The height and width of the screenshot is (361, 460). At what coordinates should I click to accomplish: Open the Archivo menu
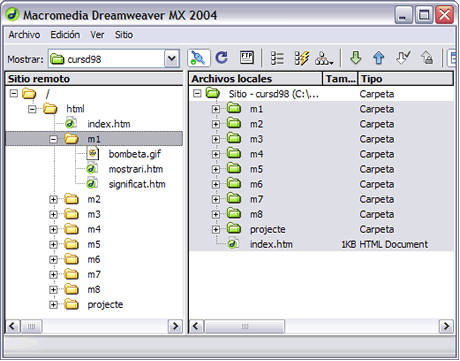pos(24,35)
